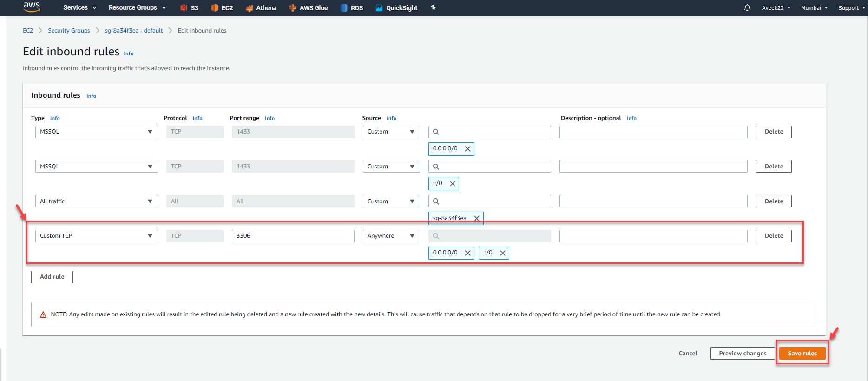Click description field of the All traffic rule
This screenshot has height=381, width=868.
(x=653, y=201)
